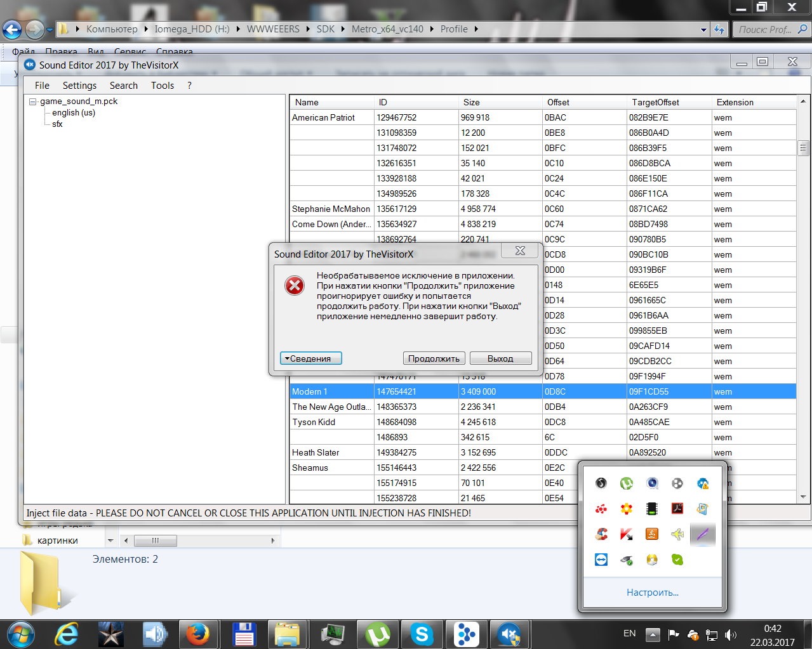Click the Настроить... link
Viewport: 812px width, 649px height.
(653, 593)
